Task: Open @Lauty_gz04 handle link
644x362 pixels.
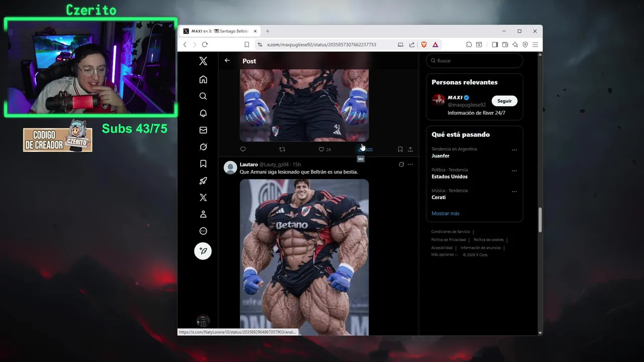Action: click(x=274, y=164)
